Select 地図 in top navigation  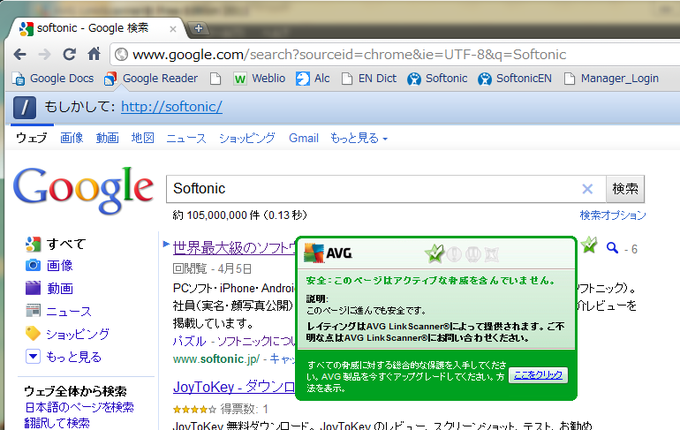(x=143, y=138)
